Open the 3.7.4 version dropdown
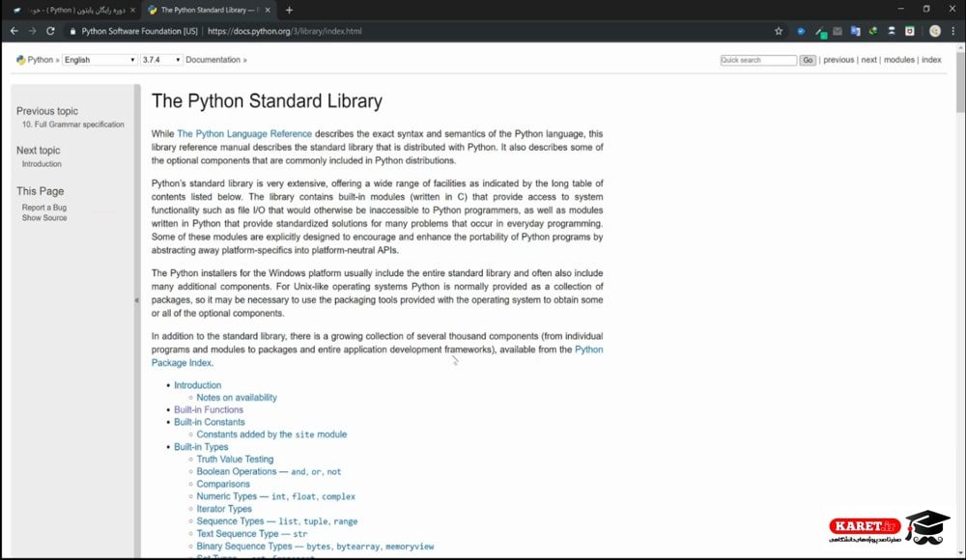This screenshot has height=560, width=966. (x=161, y=60)
